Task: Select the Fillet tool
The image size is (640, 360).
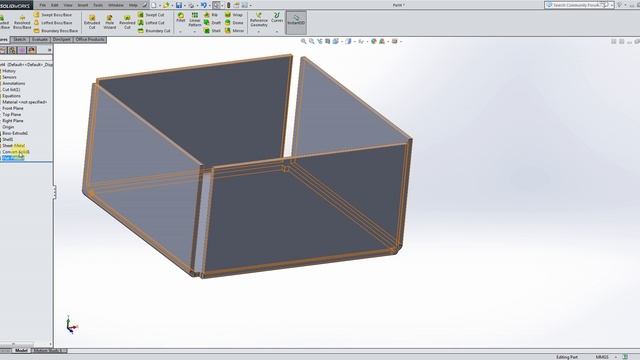Action: pos(180,17)
